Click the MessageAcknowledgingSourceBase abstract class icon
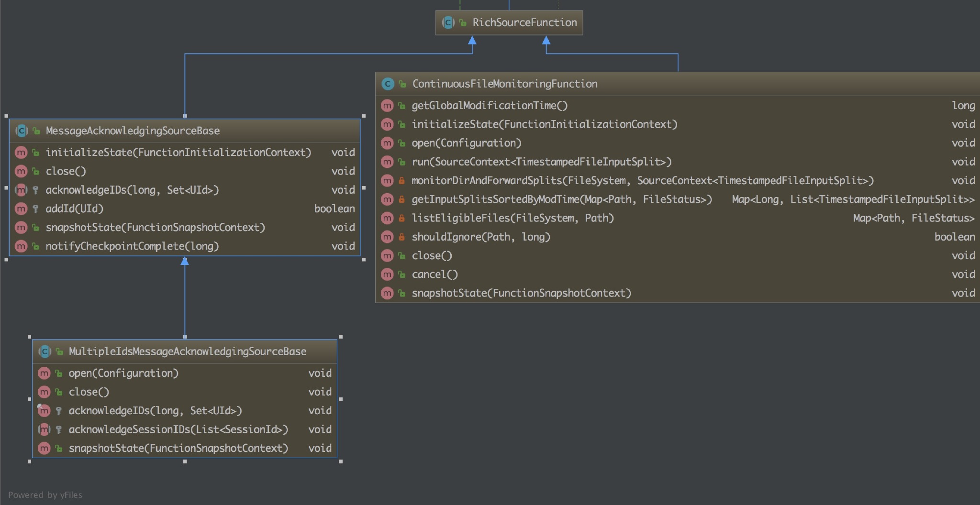Image resolution: width=980 pixels, height=505 pixels. point(22,131)
